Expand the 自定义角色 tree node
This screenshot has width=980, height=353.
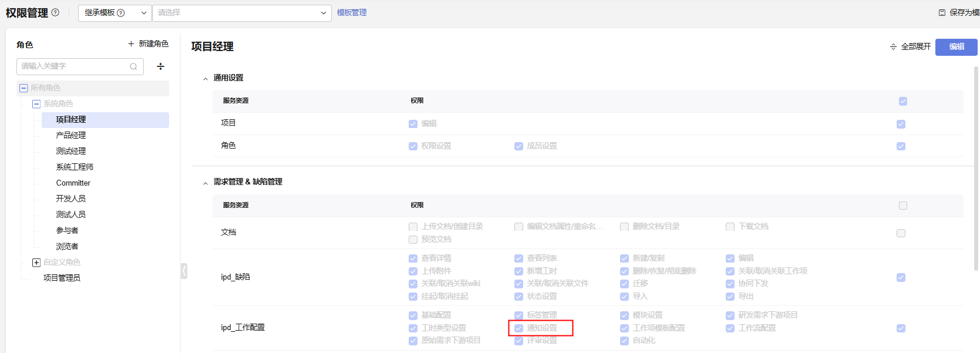tap(36, 263)
